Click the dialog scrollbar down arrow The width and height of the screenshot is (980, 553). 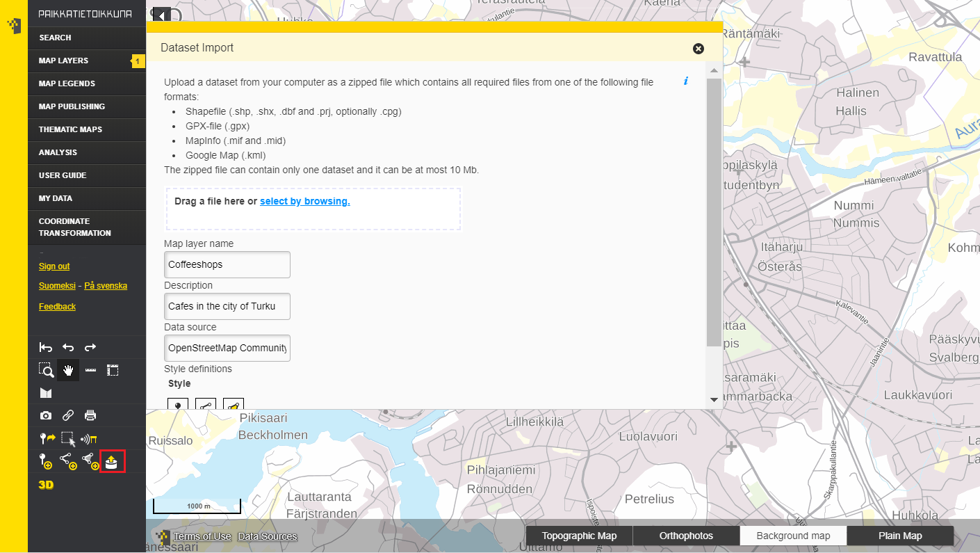click(714, 400)
